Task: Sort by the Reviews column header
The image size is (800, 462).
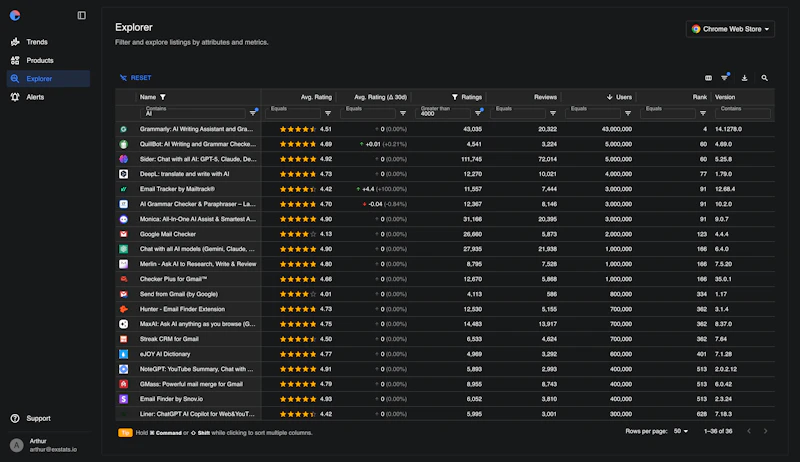Action: pos(545,97)
